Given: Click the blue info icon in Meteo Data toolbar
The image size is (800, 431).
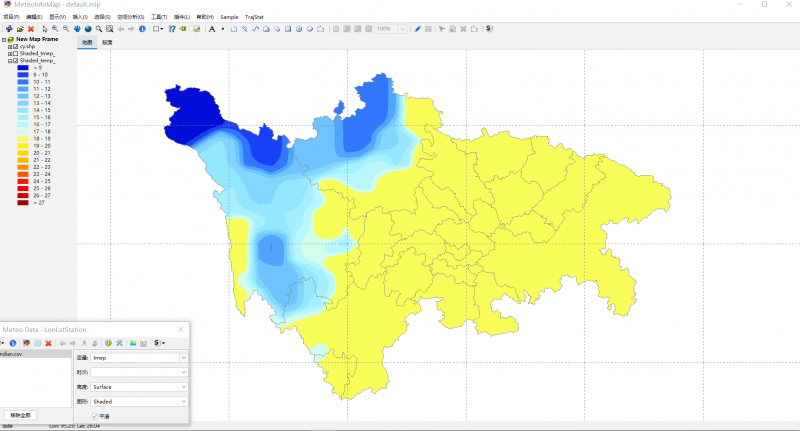Looking at the screenshot, I should pos(13,343).
